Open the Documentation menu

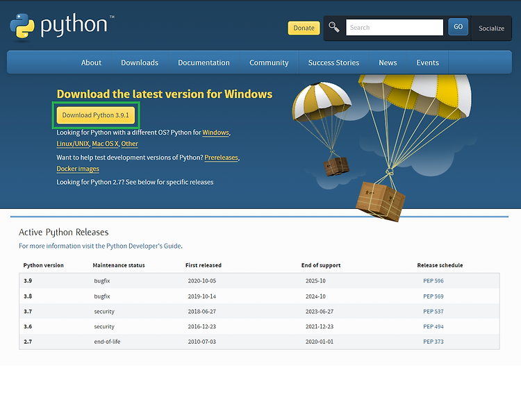(204, 62)
